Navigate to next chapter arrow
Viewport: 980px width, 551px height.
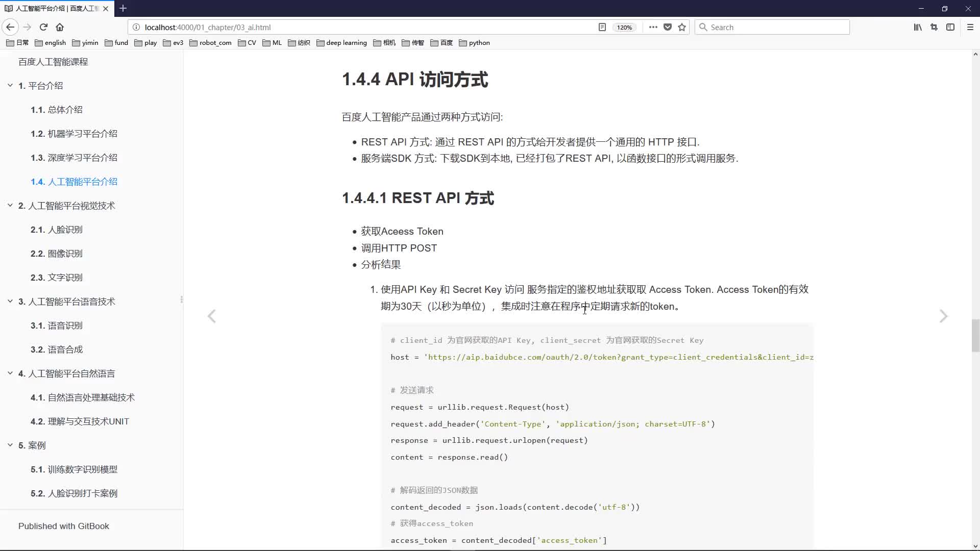pyautogui.click(x=943, y=316)
